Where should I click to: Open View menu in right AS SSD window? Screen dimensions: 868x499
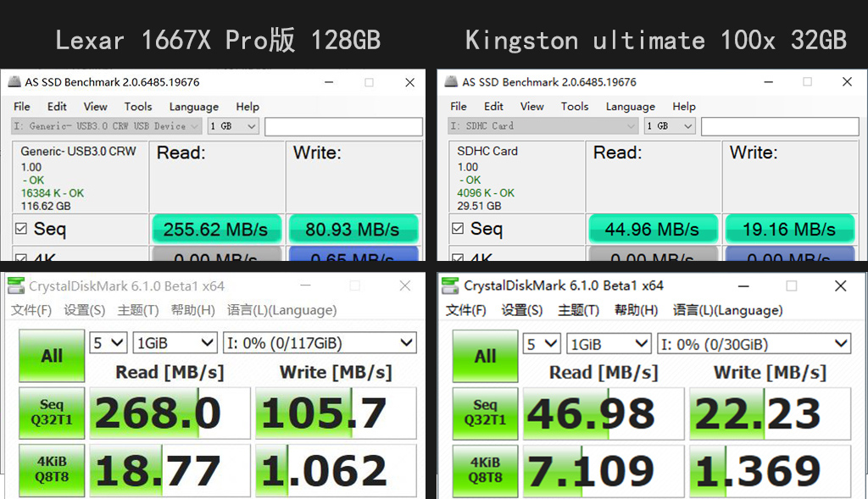coord(532,106)
